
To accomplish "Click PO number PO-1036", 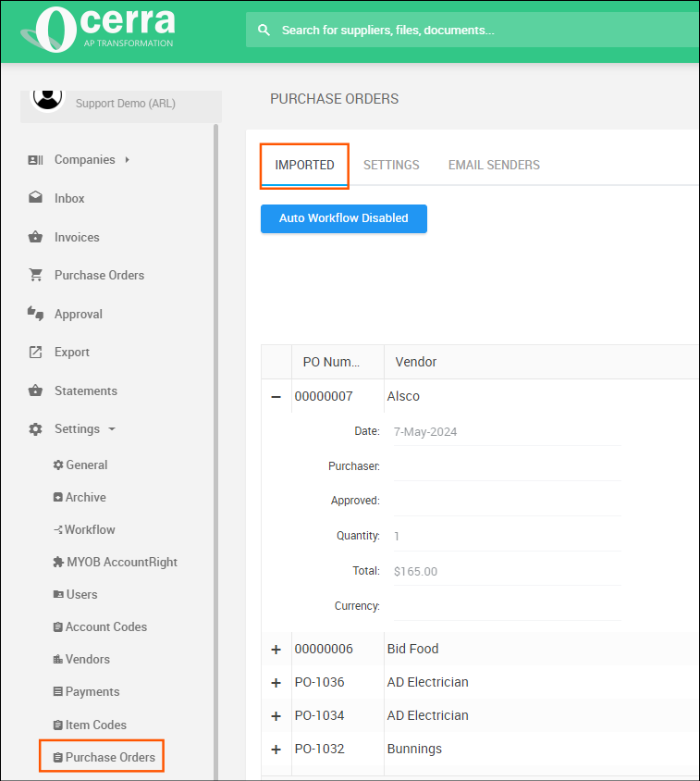I will (x=320, y=682).
